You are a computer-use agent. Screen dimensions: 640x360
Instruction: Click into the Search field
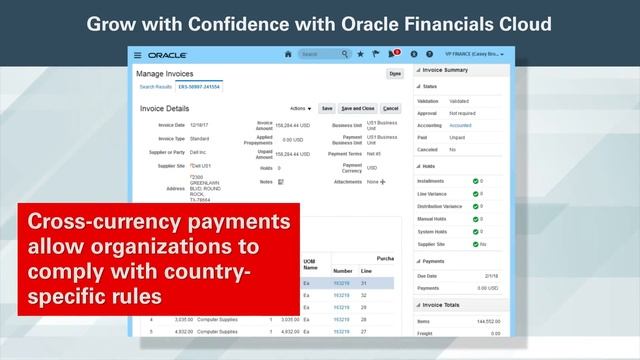click(320, 54)
